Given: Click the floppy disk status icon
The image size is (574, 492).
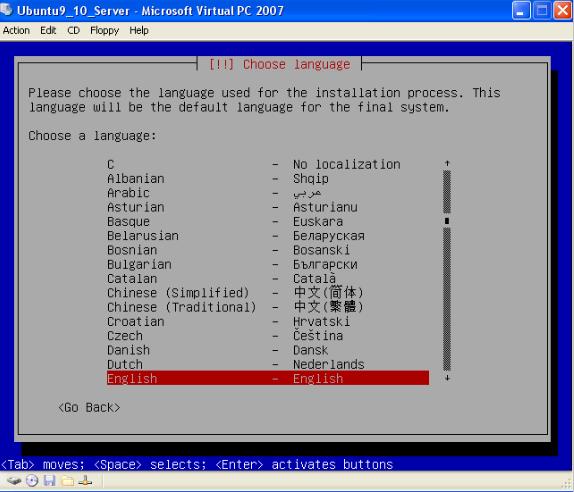Looking at the screenshot, I should [50, 480].
